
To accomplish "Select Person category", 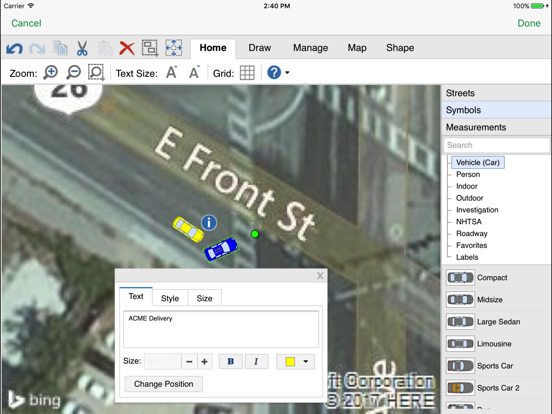I will [468, 174].
